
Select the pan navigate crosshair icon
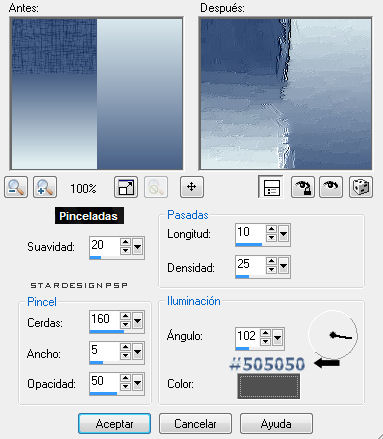(192, 187)
